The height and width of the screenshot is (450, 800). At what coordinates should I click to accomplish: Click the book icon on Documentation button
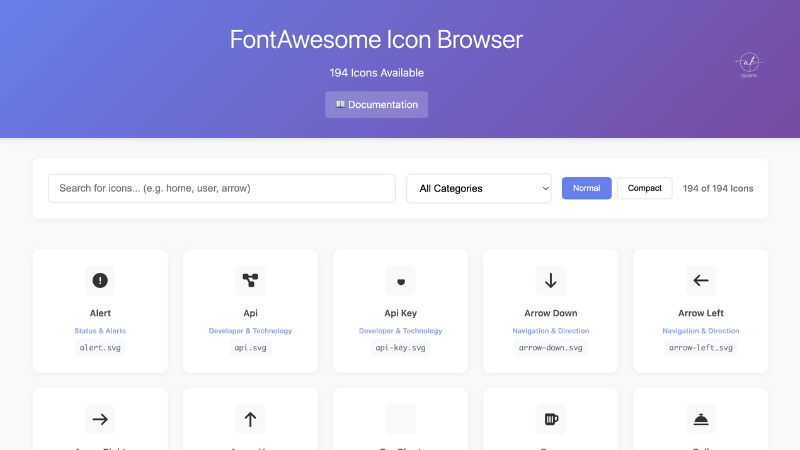click(x=340, y=104)
